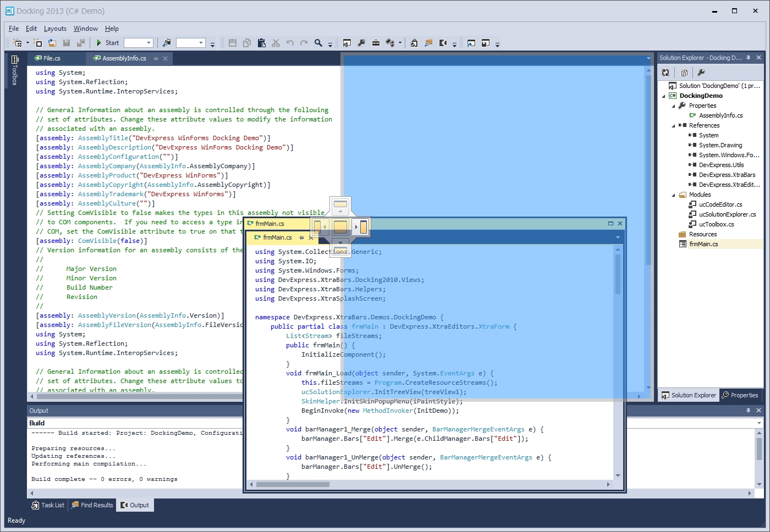Click Show All Files icon in Solution Explorer
Image resolution: width=770 pixels, height=532 pixels.
pos(684,73)
